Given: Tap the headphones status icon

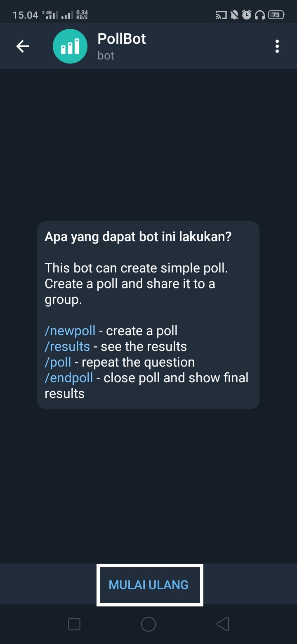Looking at the screenshot, I should tap(259, 15).
